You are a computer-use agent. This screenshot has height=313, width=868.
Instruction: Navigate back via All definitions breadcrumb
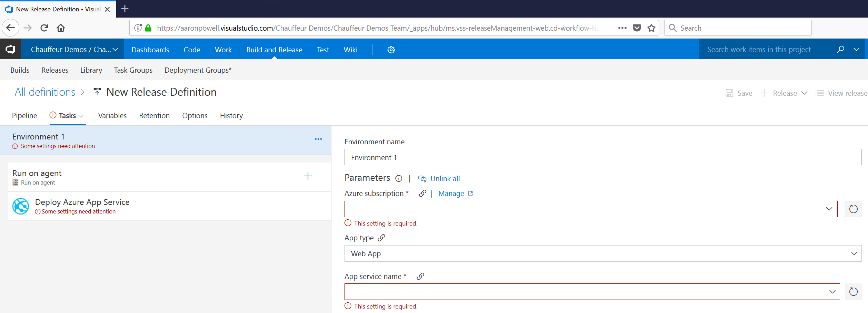(x=45, y=92)
